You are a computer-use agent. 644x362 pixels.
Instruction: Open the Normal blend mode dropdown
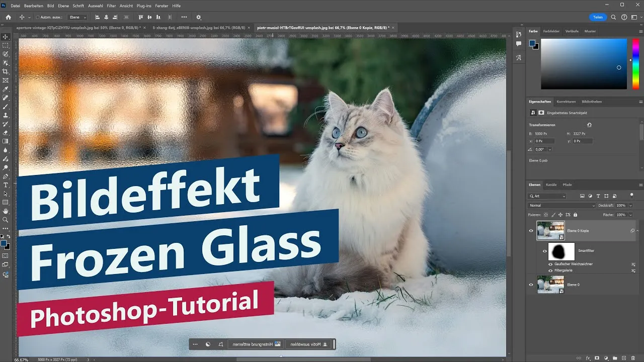[561, 205]
